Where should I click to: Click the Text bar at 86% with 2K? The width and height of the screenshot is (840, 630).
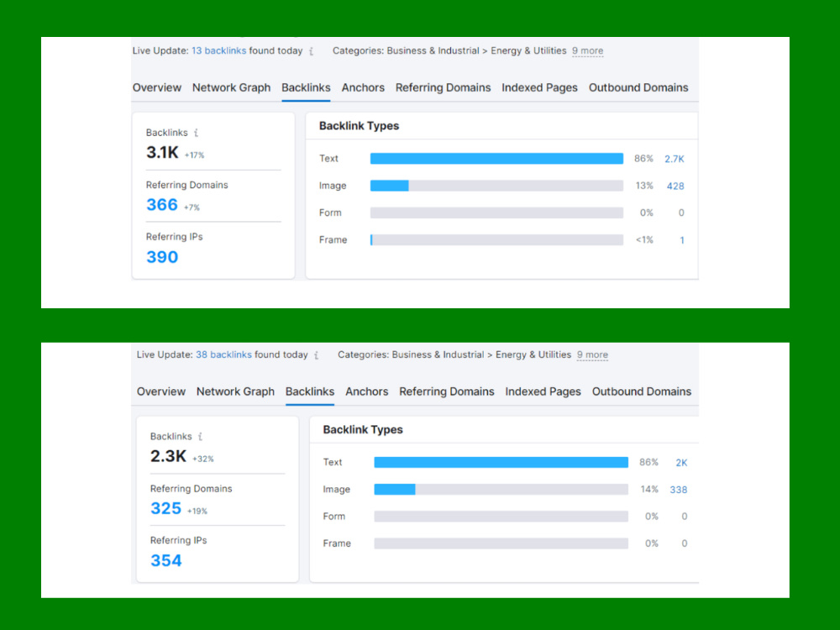(x=501, y=462)
